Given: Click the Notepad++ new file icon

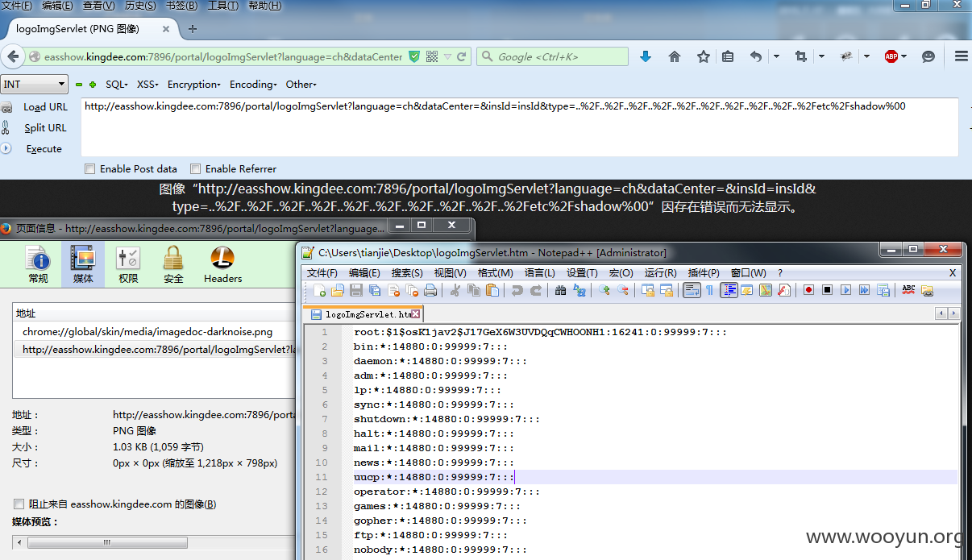Looking at the screenshot, I should point(320,291).
